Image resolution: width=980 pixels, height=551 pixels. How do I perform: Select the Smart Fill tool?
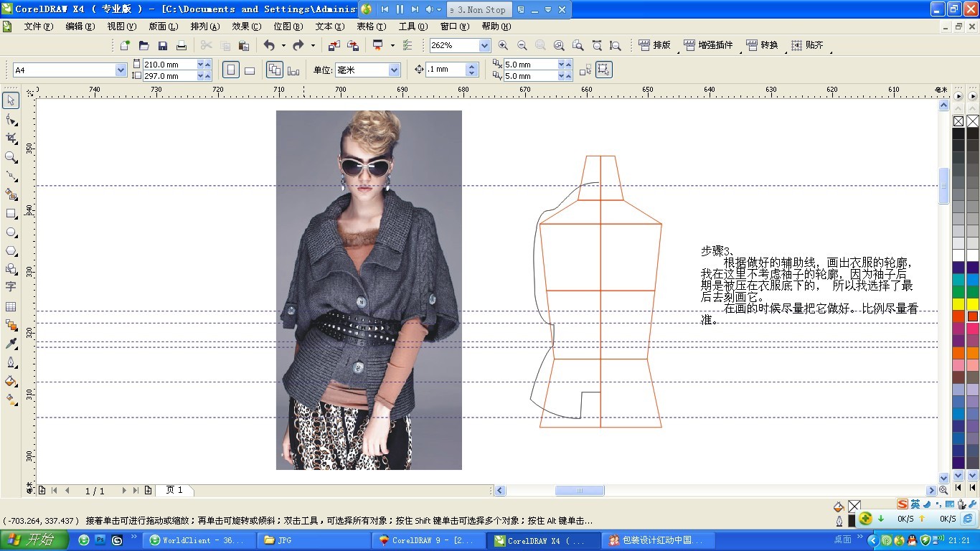(x=11, y=194)
